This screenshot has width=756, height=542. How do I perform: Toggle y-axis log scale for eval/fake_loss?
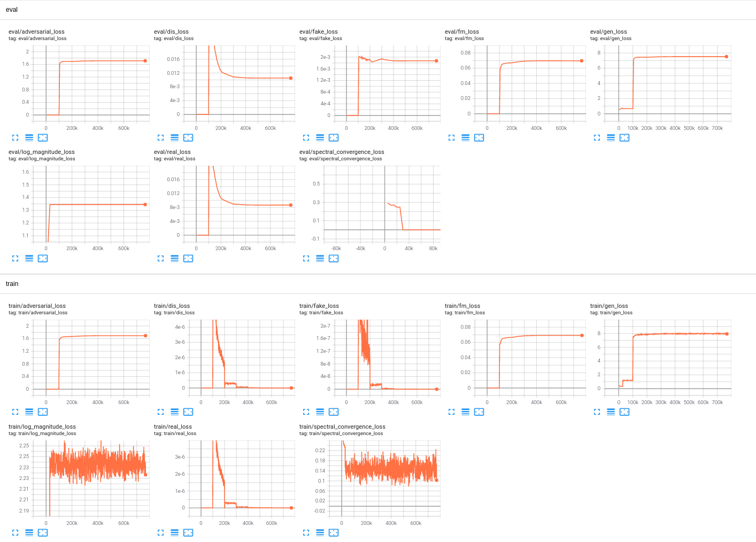click(320, 138)
